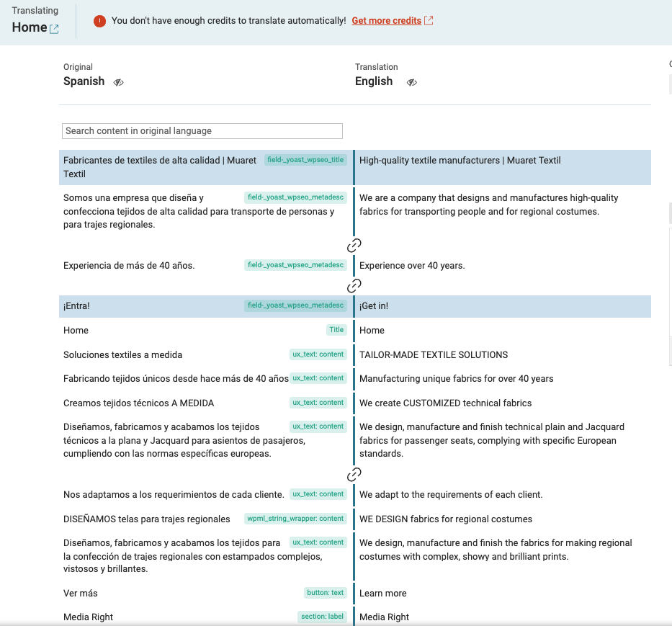Viewport: 672px width, 626px height.
Task: Click the wpml_string_wrapper: content tag
Action: pyautogui.click(x=295, y=519)
